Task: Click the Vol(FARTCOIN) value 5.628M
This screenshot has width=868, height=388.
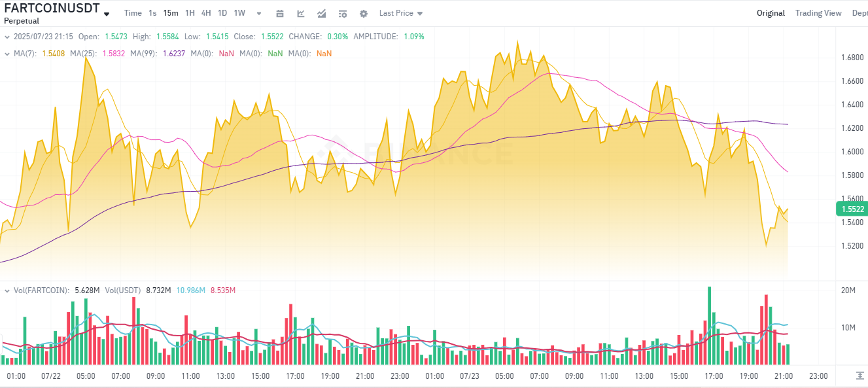Action: tap(86, 290)
